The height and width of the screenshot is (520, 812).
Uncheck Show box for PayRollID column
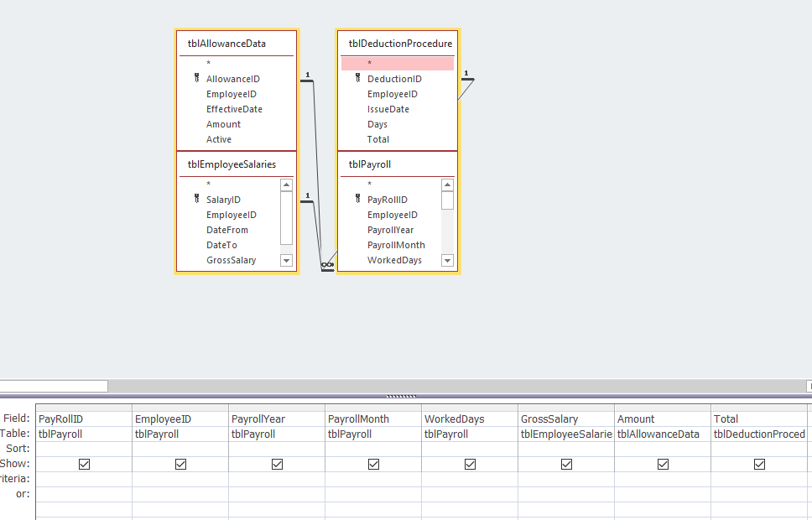(x=84, y=464)
